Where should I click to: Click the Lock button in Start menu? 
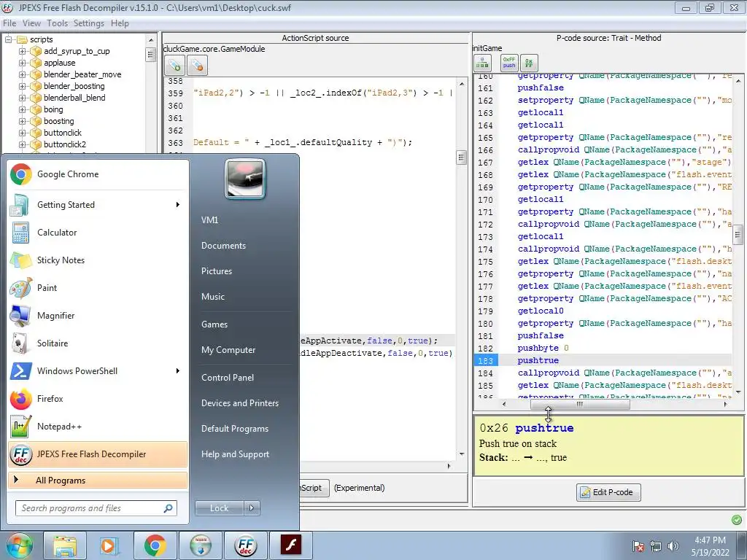point(219,508)
